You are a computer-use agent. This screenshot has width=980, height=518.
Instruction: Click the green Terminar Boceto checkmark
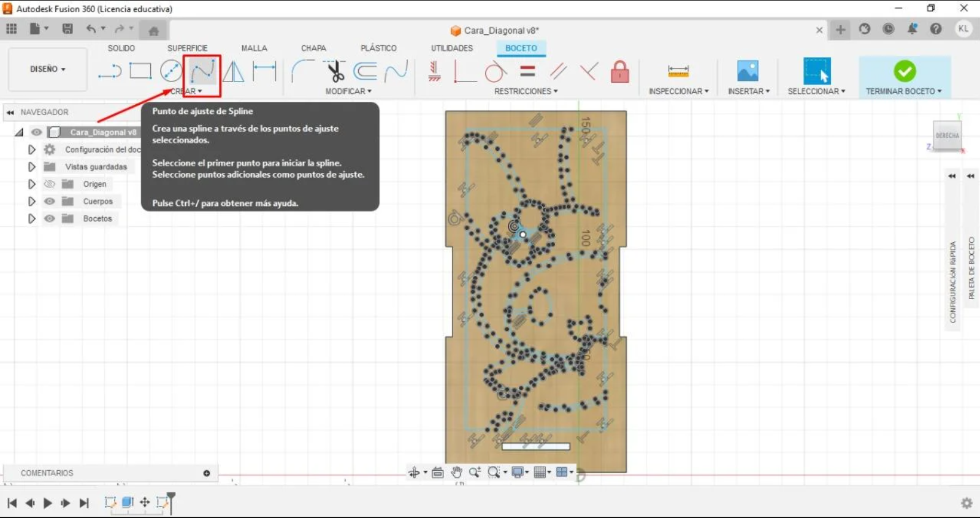[x=905, y=71]
